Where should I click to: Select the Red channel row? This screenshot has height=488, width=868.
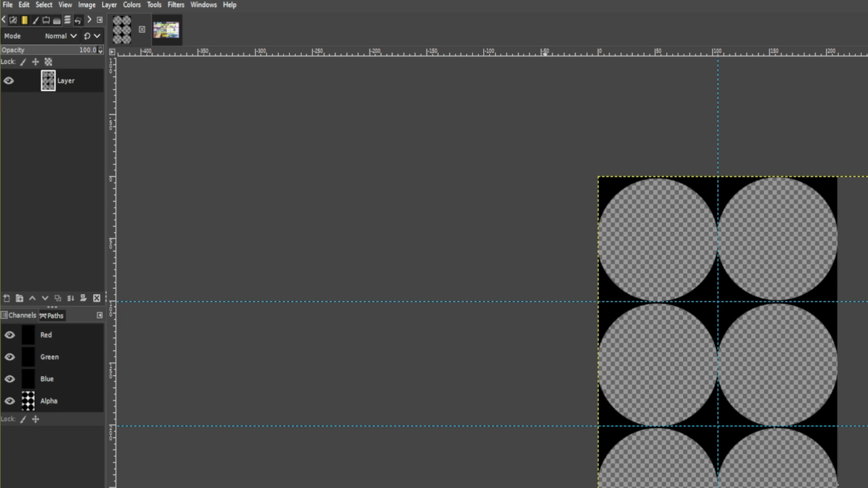tap(52, 335)
